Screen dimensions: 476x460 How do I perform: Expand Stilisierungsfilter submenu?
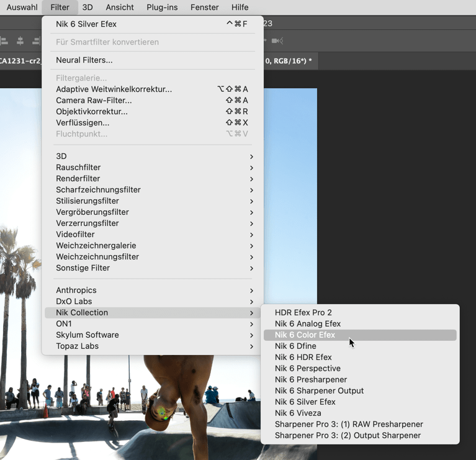tap(153, 201)
